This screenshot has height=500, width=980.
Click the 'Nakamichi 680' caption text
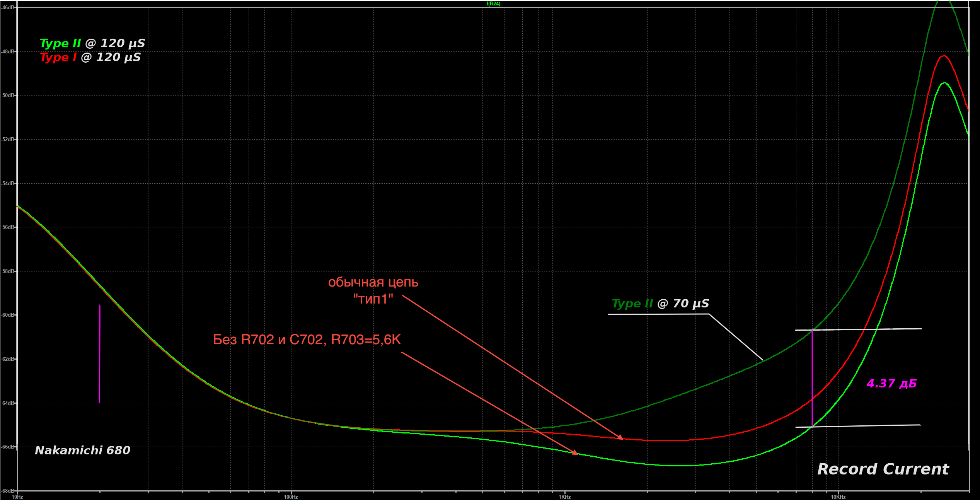coord(82,450)
